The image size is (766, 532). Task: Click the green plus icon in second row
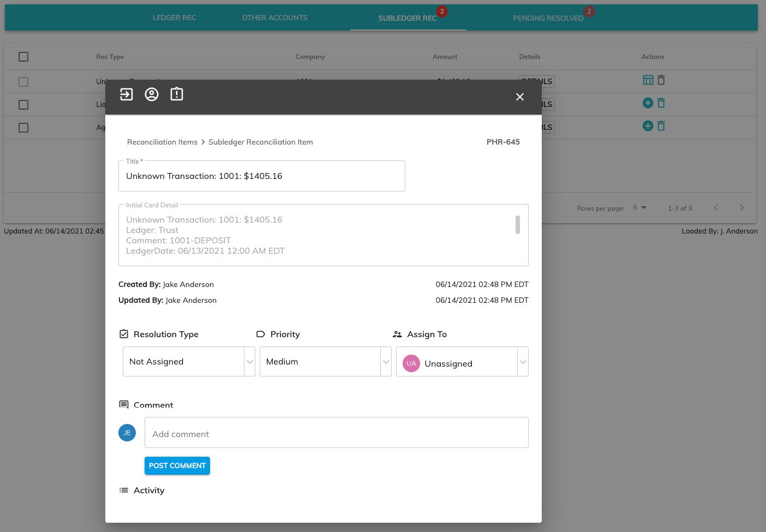(x=648, y=103)
